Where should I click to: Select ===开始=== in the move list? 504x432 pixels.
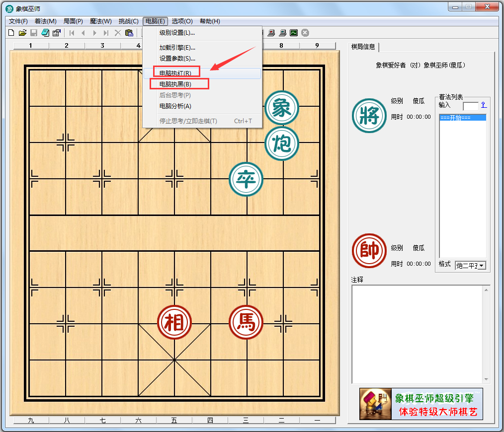[x=463, y=118]
